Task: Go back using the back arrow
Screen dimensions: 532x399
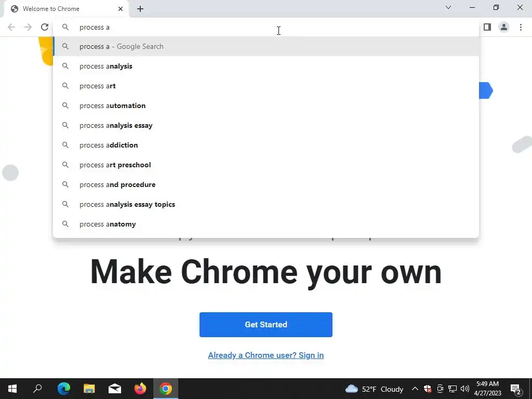Action: [x=11, y=27]
